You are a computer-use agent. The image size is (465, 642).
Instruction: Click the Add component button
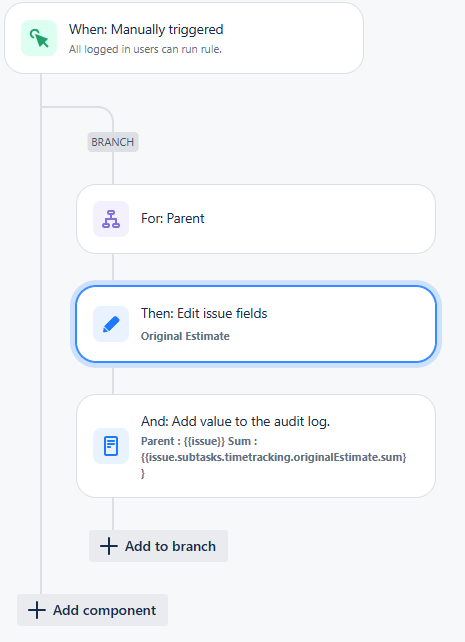coord(92,610)
